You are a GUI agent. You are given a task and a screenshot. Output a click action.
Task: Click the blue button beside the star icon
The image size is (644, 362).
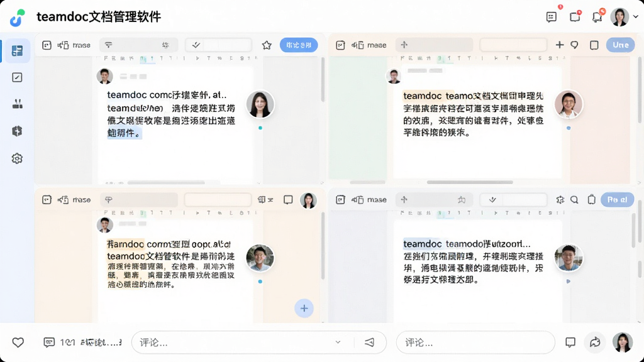(x=299, y=45)
